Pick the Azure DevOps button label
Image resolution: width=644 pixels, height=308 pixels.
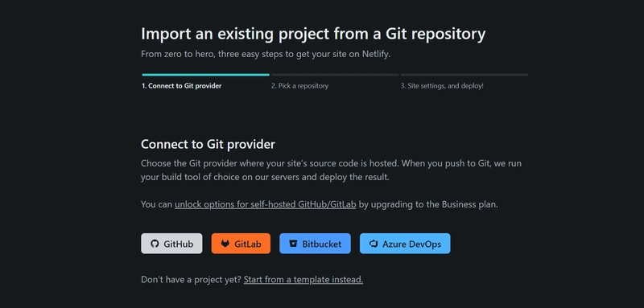[x=411, y=244]
